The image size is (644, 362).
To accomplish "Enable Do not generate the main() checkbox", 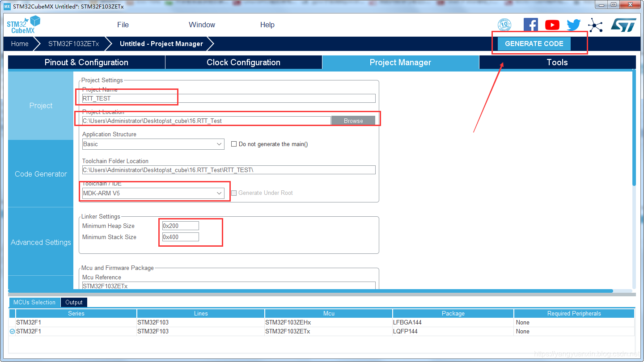I will (233, 144).
